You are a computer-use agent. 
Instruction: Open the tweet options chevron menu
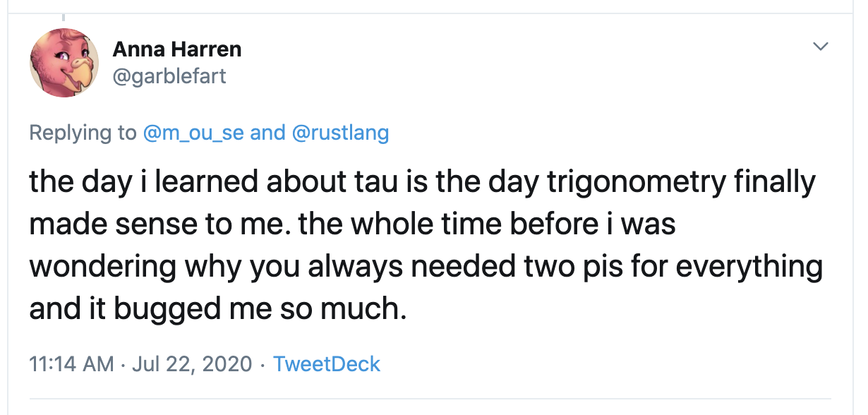click(x=820, y=47)
